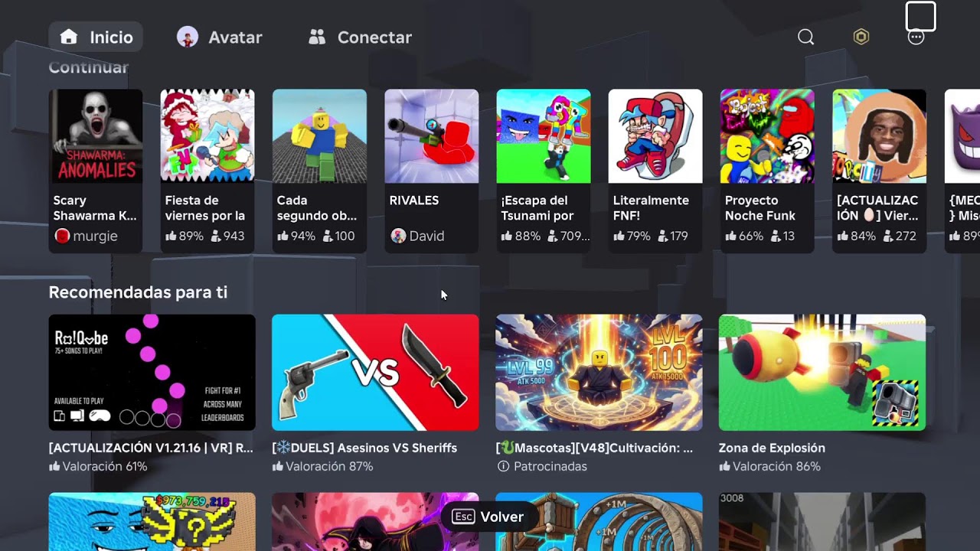Open Fiesta de viernes por la game thumbnail
This screenshot has width=980, height=551.
[207, 136]
